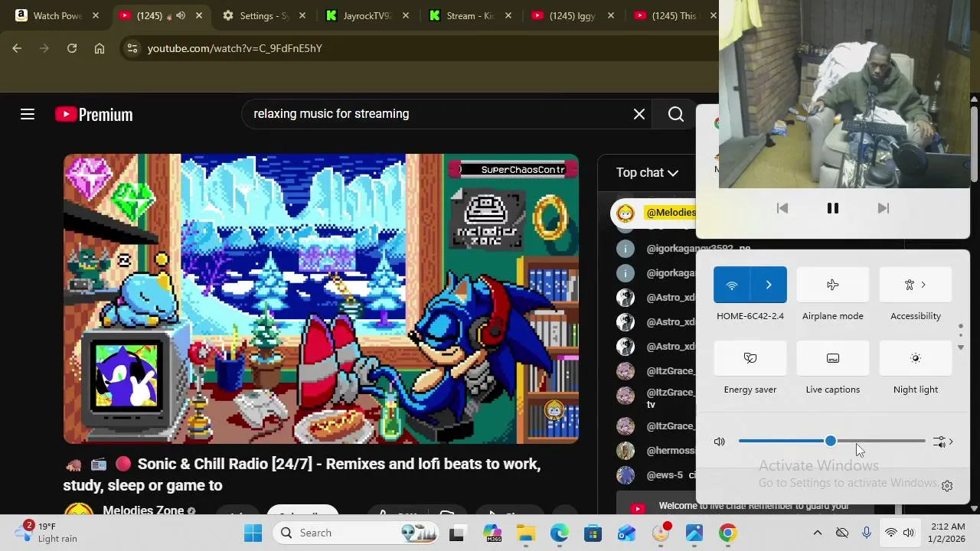980x551 pixels.
Task: Open File Explorer from the taskbar
Action: tap(526, 533)
